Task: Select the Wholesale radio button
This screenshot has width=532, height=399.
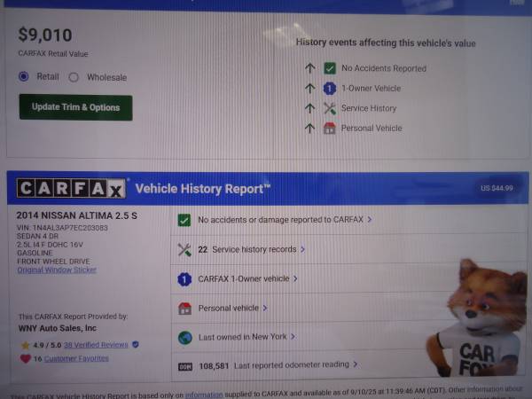Action: click(74, 77)
